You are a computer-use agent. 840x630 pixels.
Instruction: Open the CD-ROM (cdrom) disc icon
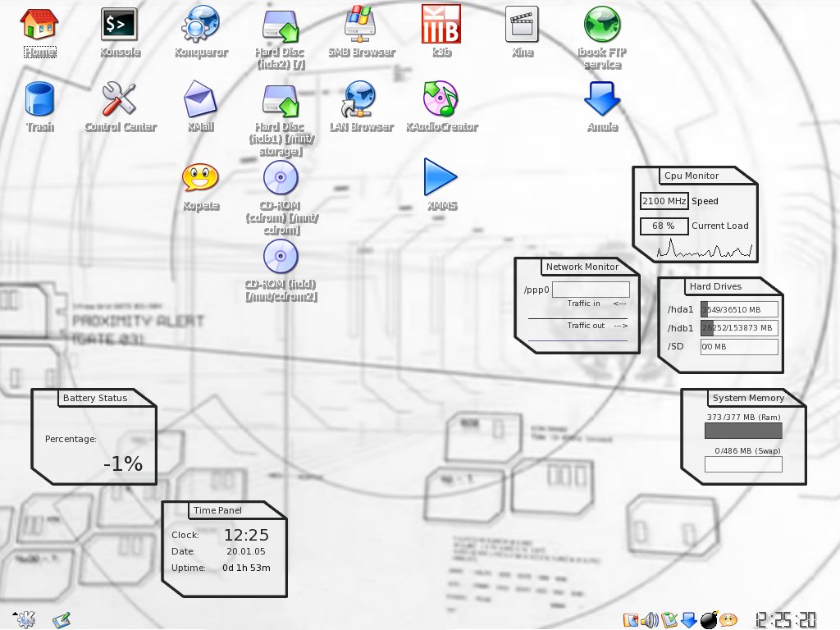[x=281, y=177]
